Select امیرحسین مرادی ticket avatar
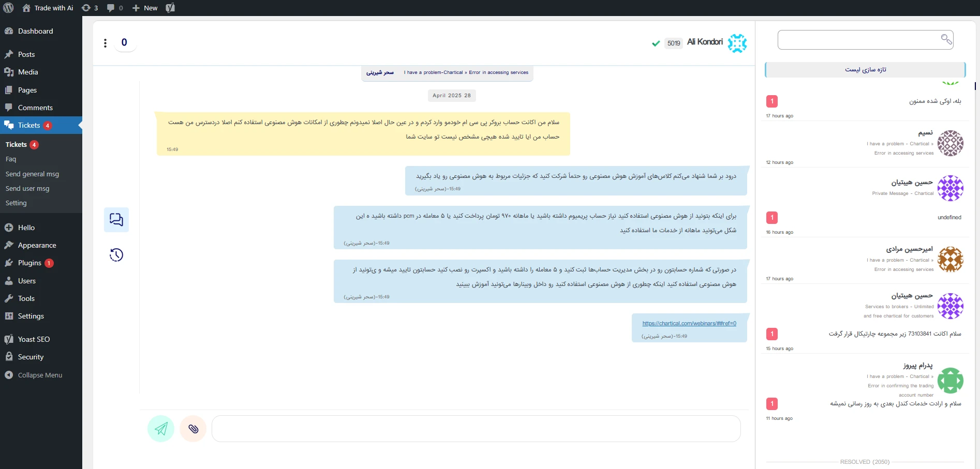Viewport: 980px width, 469px height. (x=951, y=260)
